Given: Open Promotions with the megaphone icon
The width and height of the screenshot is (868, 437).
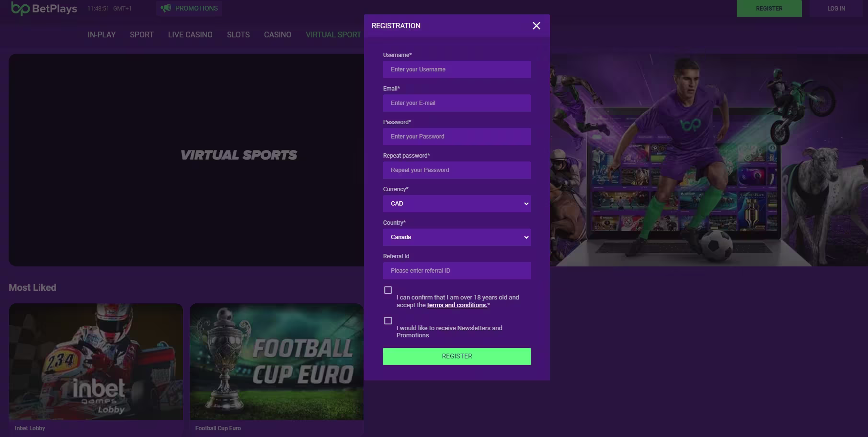Looking at the screenshot, I should [189, 8].
